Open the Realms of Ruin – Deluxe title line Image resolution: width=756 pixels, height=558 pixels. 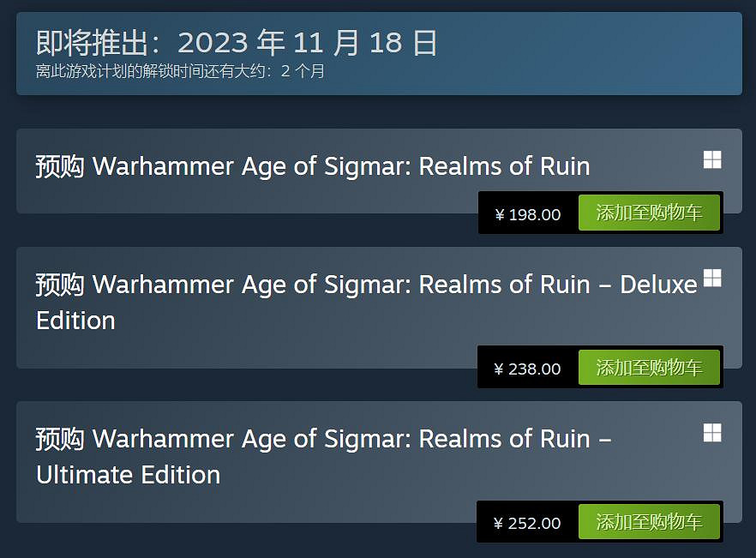[366, 285]
